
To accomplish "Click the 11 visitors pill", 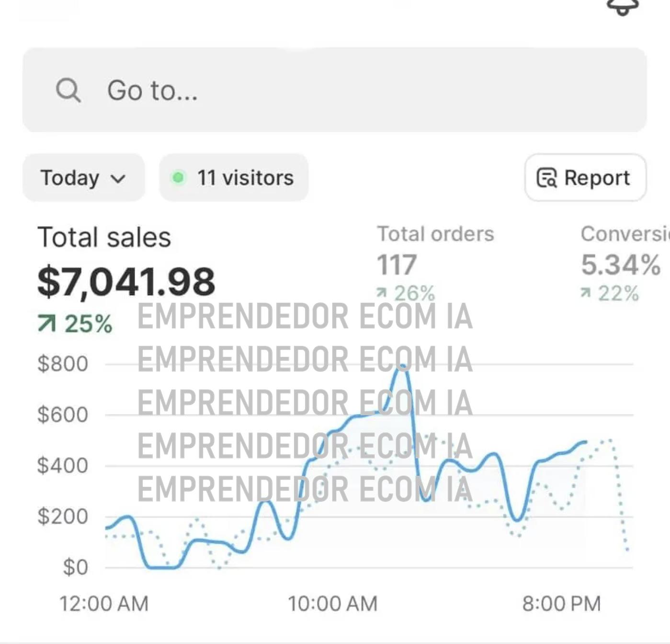I will (x=234, y=178).
